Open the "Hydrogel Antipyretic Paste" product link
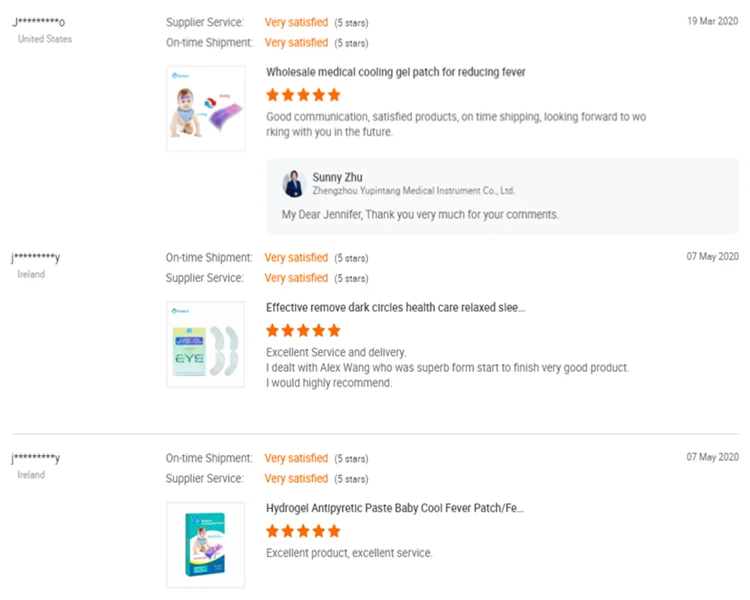This screenshot has width=750, height=600. [x=395, y=508]
